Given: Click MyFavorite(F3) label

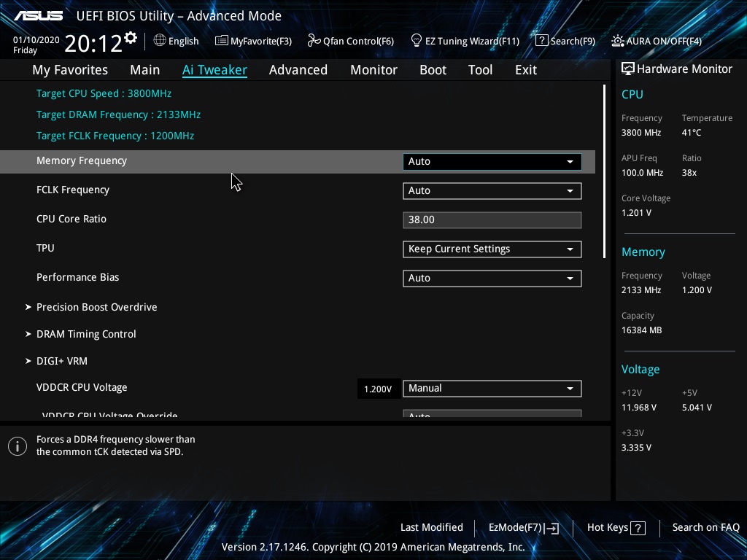Looking at the screenshot, I should 261,41.
